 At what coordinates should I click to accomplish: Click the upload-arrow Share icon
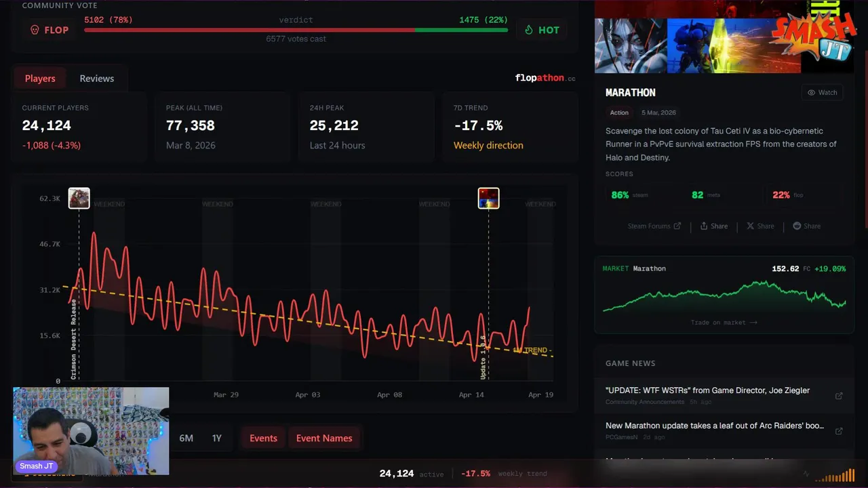(x=704, y=226)
